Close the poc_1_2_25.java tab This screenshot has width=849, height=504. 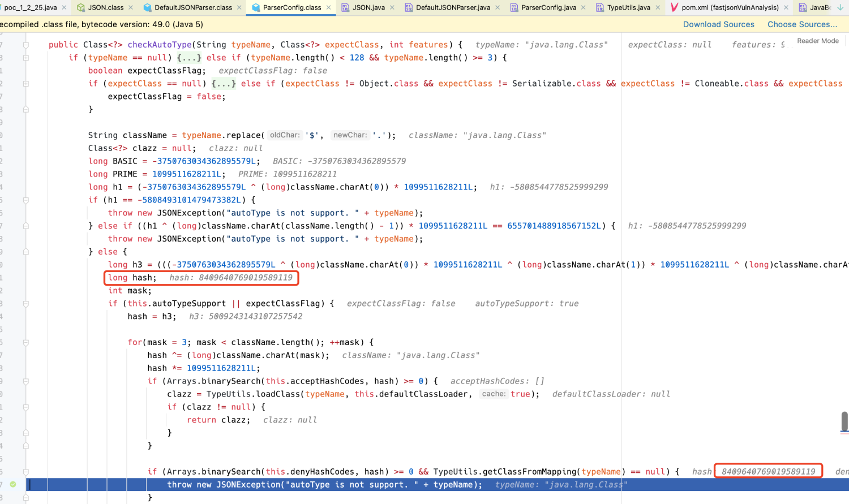(x=64, y=7)
